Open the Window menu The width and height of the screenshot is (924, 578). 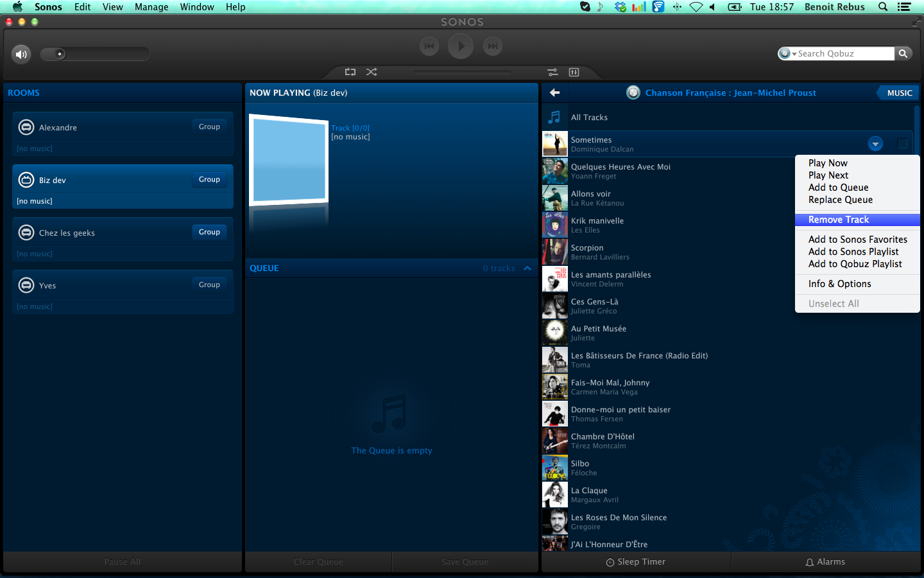[197, 7]
